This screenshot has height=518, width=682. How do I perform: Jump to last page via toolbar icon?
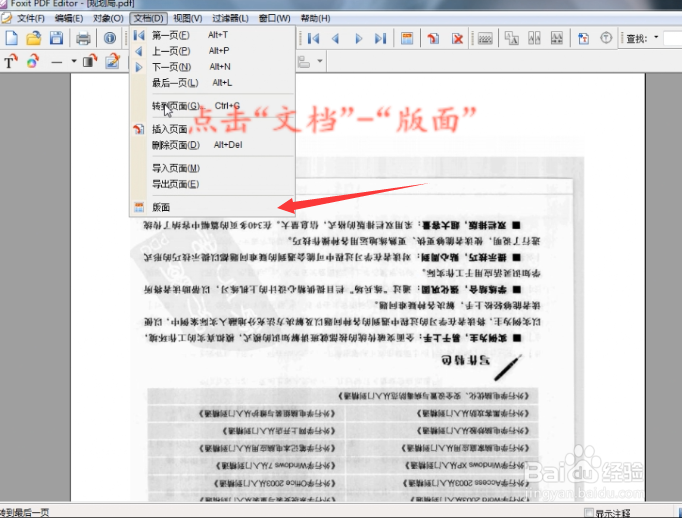381,39
